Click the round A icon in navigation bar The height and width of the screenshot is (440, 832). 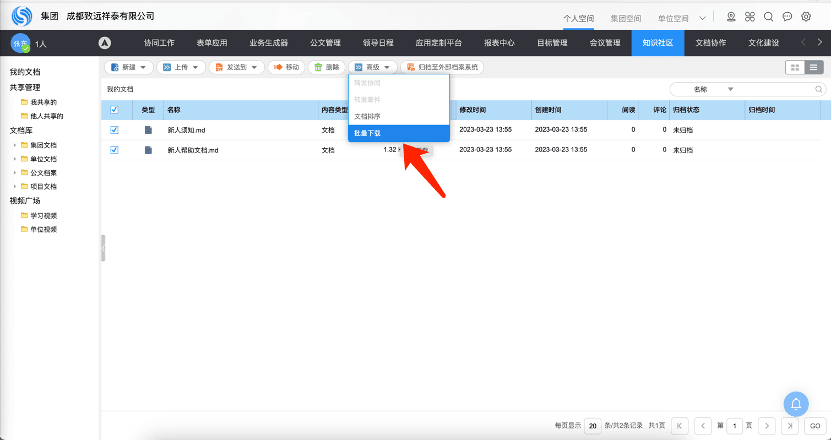point(105,43)
